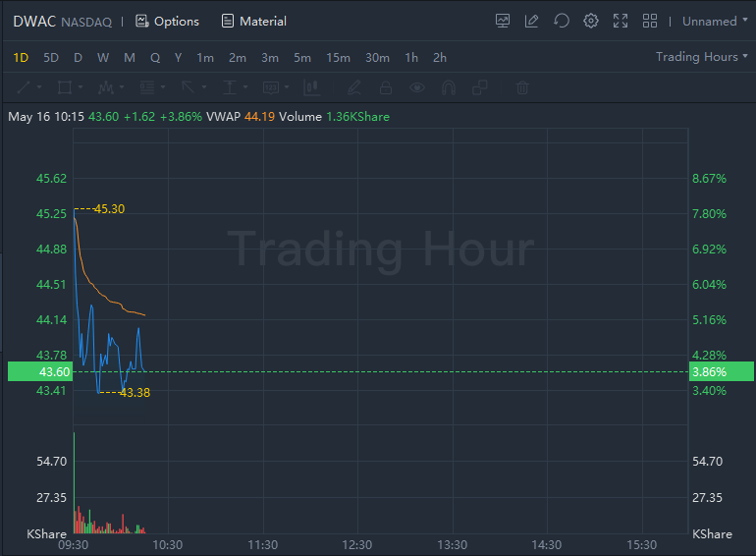The width and height of the screenshot is (756, 556).
Task: Select the weekly W timeframe
Action: click(103, 58)
